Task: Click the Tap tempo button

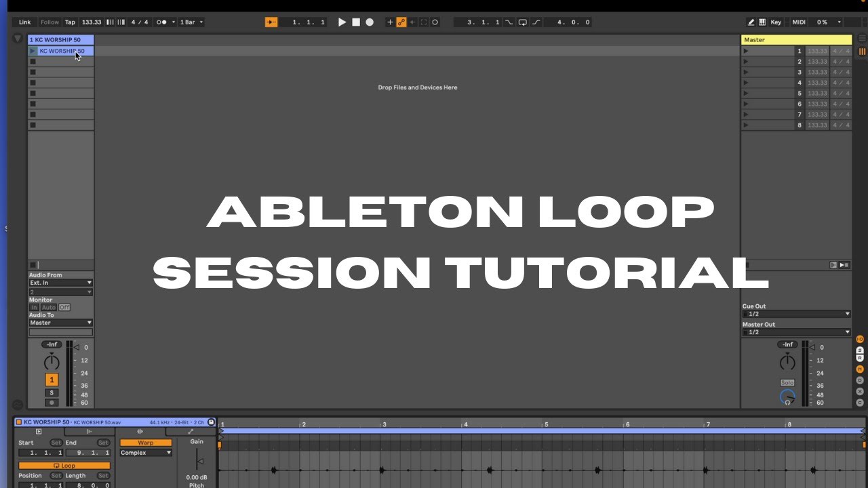Action: 70,22
